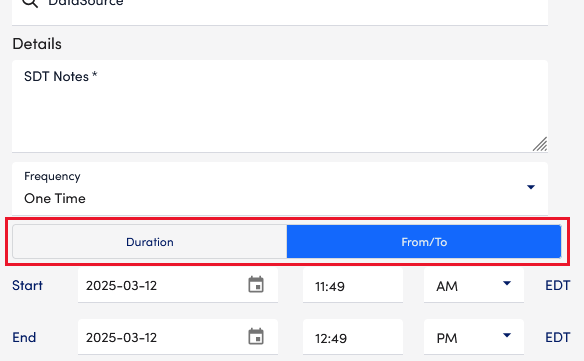Edit the Start date field 2025-03-12
584x361 pixels.
click(178, 285)
